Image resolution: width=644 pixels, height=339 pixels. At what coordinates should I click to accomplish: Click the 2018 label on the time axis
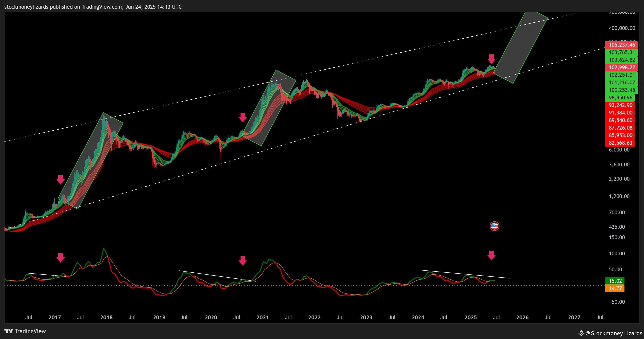107,317
